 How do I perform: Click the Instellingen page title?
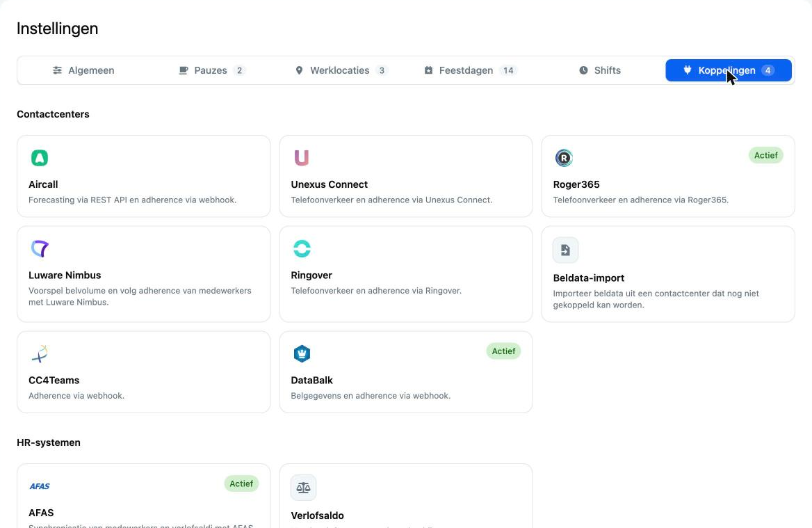(x=58, y=29)
